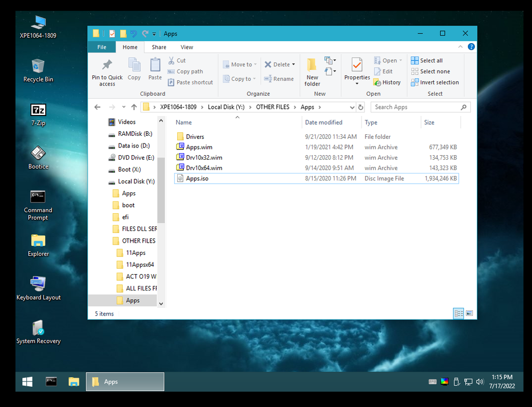532x407 pixels.
Task: Switch to the Home ribbon tab
Action: point(130,47)
